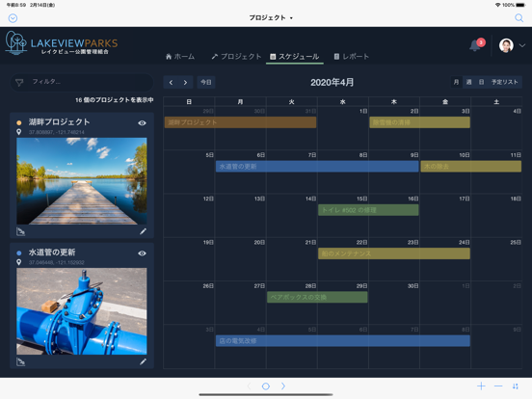Go to next month with right arrow

185,82
